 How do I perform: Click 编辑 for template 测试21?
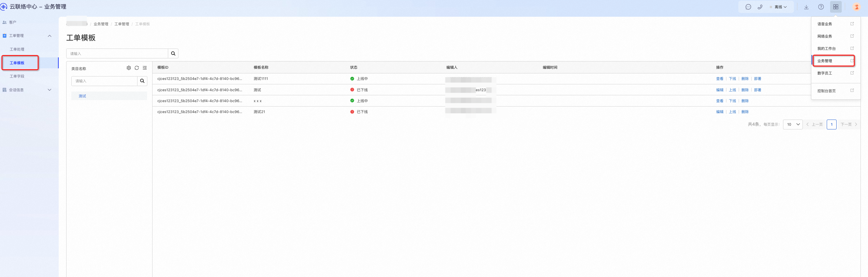(720, 112)
